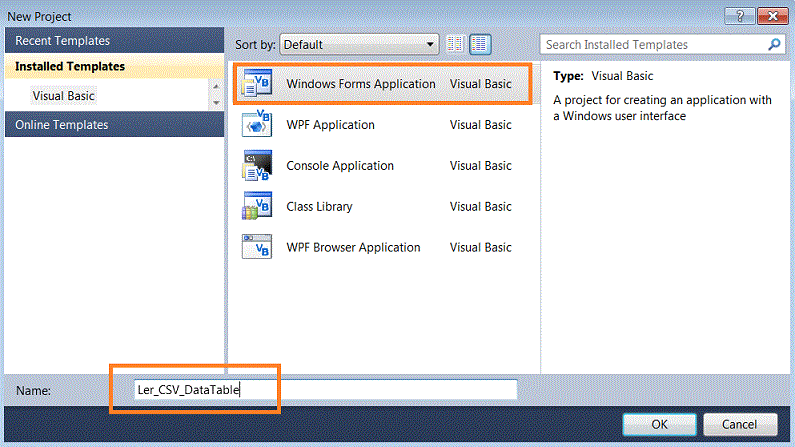Select the Installed Templates section
The width and height of the screenshot is (795, 447).
pos(114,66)
